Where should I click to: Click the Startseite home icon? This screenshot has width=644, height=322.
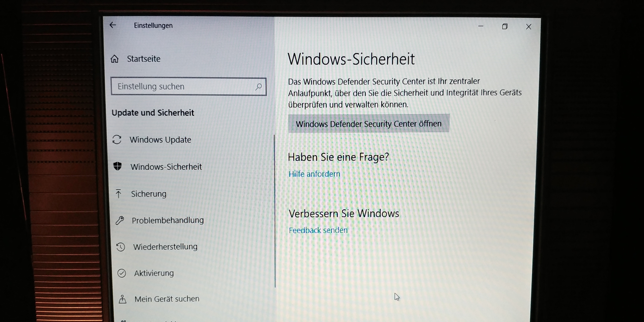tap(117, 58)
